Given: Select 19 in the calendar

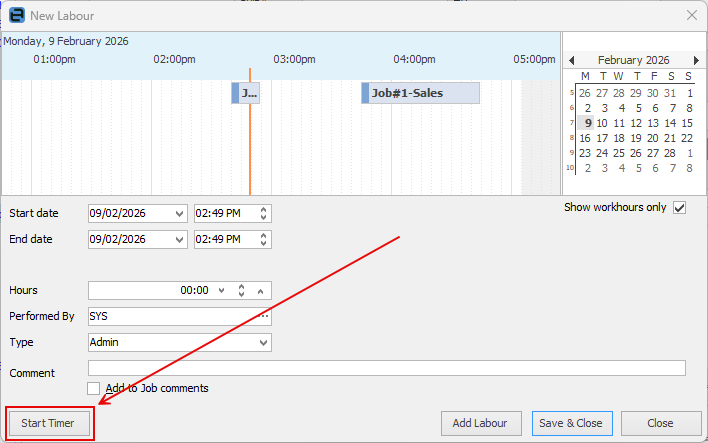Looking at the screenshot, I should tap(636, 138).
